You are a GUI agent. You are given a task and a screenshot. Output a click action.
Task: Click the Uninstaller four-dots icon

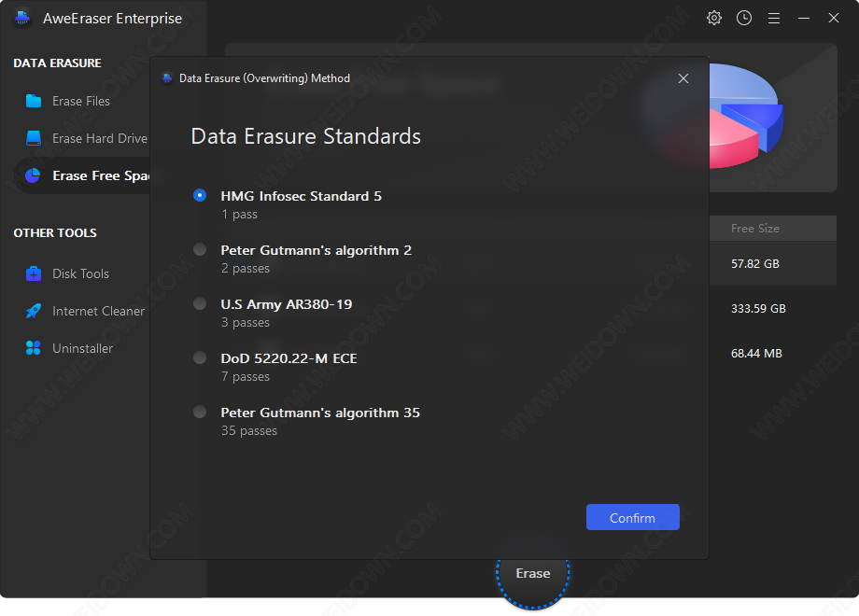(x=34, y=348)
